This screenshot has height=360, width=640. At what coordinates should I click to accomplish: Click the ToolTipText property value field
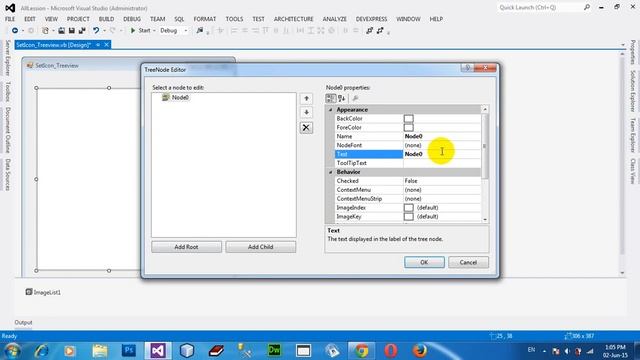[x=442, y=163]
